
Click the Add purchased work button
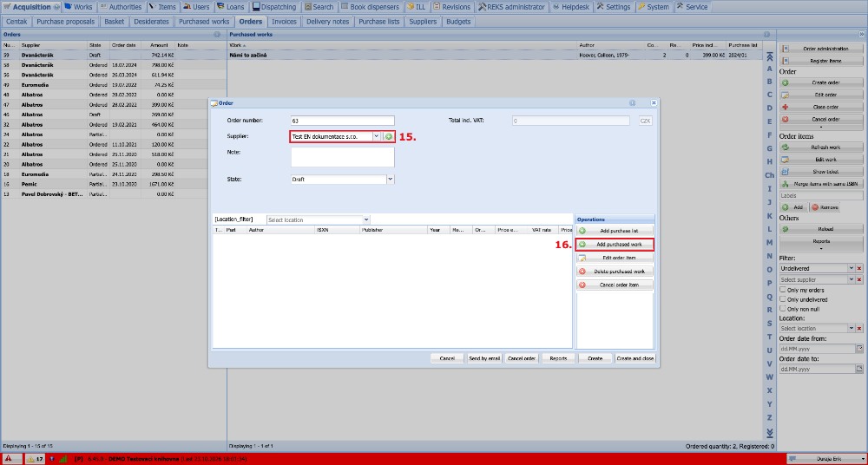(x=615, y=244)
